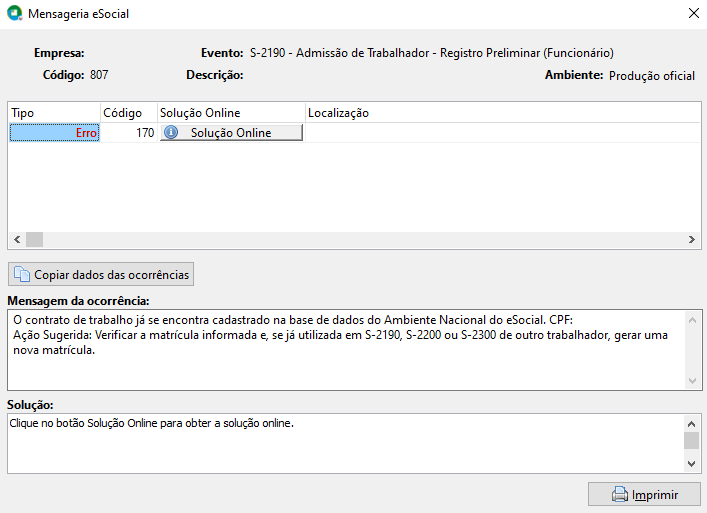This screenshot has height=513, width=707.
Task: Click the copy icon on Copiar dados button
Action: pos(22,274)
